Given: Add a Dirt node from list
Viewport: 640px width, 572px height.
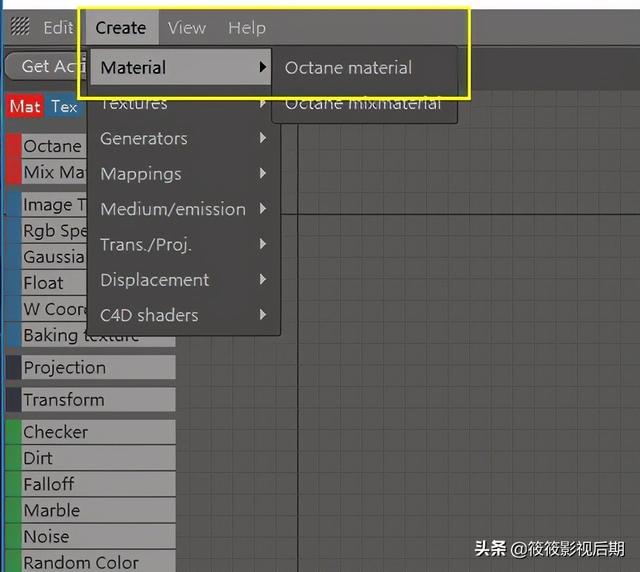Looking at the screenshot, I should pos(98,458).
